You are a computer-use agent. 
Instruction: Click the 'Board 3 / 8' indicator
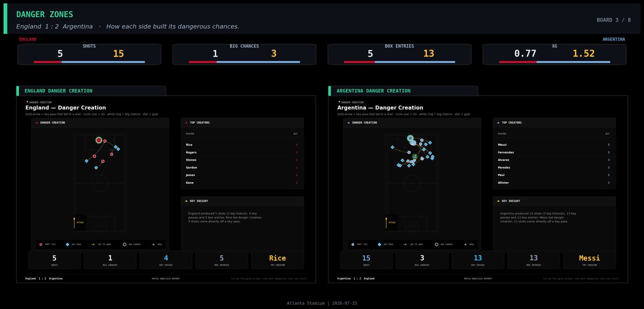coord(613,20)
